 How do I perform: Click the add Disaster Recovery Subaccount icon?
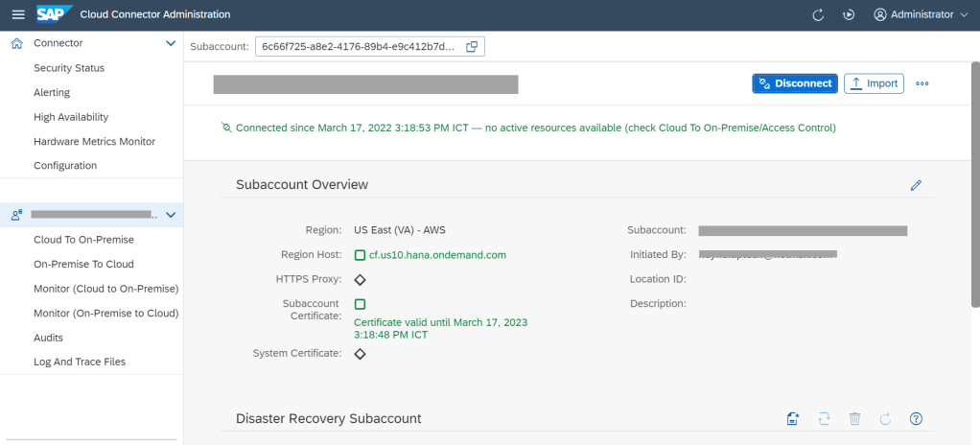[793, 418]
